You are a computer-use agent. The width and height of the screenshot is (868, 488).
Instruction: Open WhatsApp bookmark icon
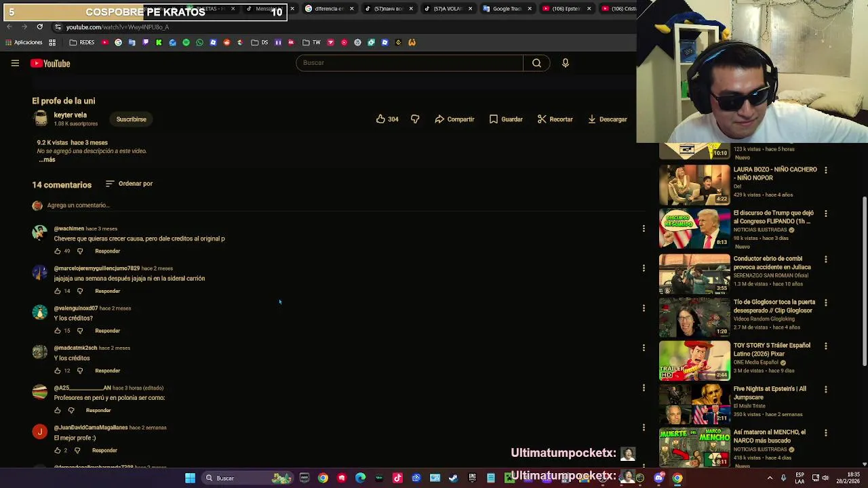(199, 43)
